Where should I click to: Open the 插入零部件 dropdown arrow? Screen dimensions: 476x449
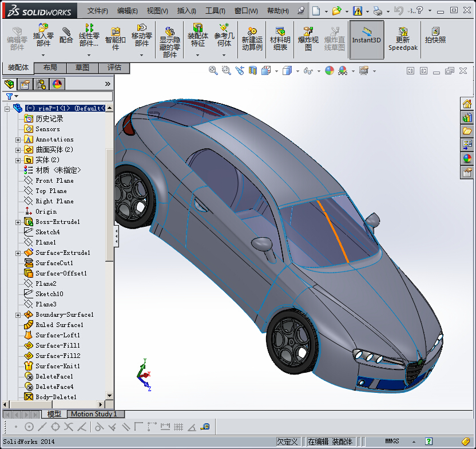point(43,55)
